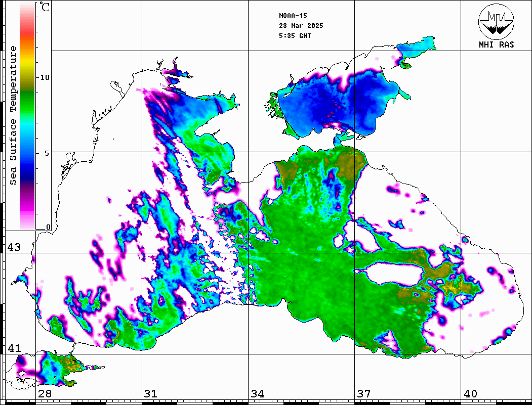
Task: Click the longitude 28 axis label
Action: [x=44, y=394]
